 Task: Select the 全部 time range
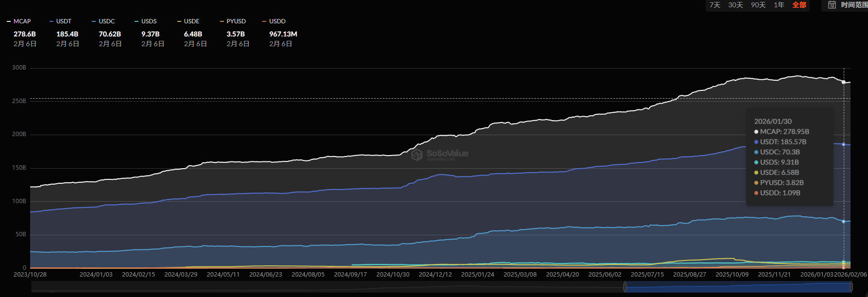[799, 5]
